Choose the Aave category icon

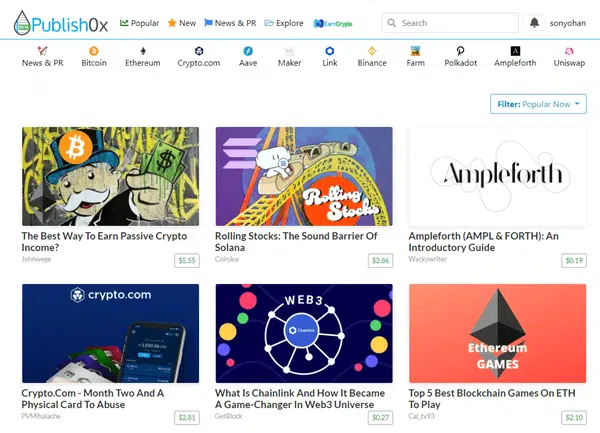coord(248,51)
